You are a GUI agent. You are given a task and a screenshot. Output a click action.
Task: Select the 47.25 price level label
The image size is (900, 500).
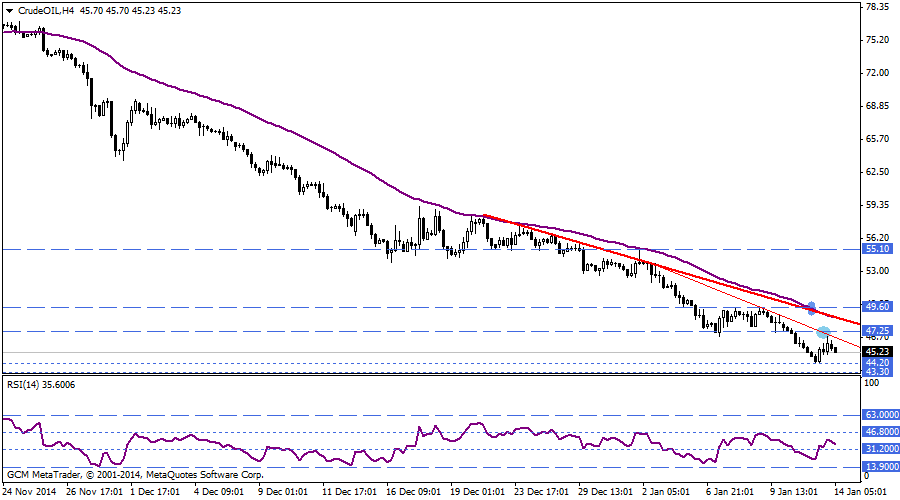(x=877, y=330)
